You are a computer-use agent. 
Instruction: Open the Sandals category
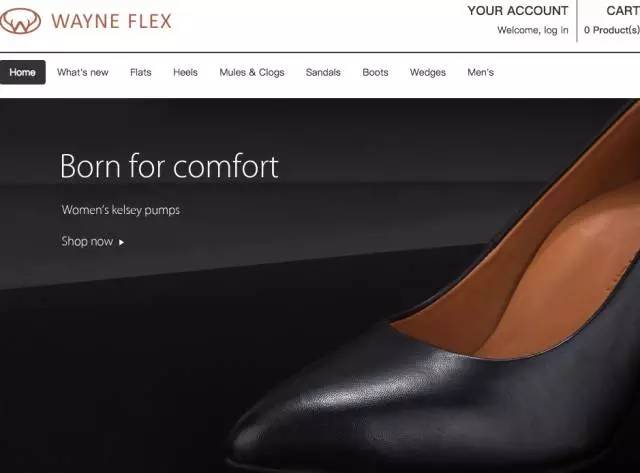coord(323,72)
